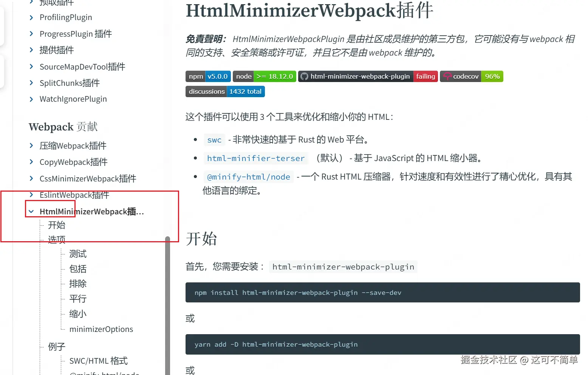Expand the CssMinimizerWebpack插件 chevron
This screenshot has height=375, width=588.
tap(31, 178)
